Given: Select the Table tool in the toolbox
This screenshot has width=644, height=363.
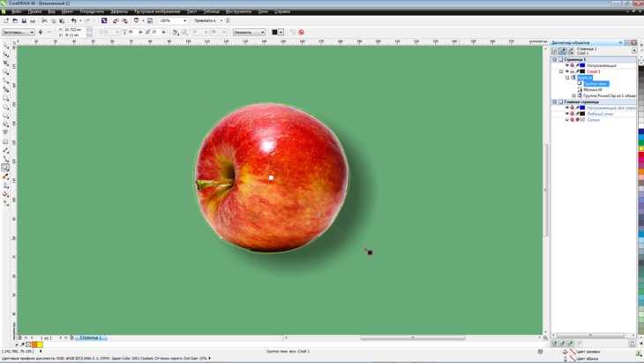Looking at the screenshot, I should point(6,141).
